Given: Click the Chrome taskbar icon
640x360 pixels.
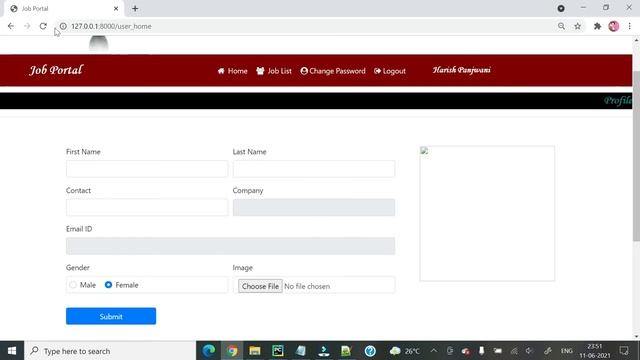Looking at the screenshot, I should click(x=232, y=351).
